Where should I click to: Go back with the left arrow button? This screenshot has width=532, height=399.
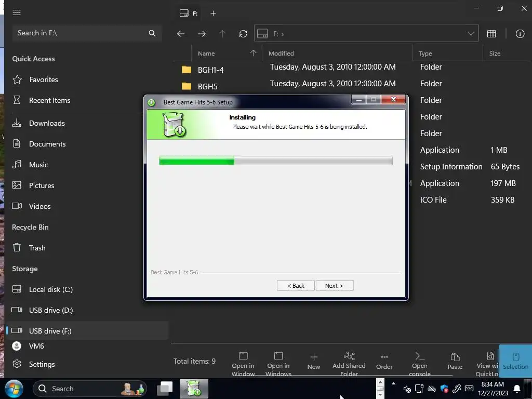coord(181,34)
